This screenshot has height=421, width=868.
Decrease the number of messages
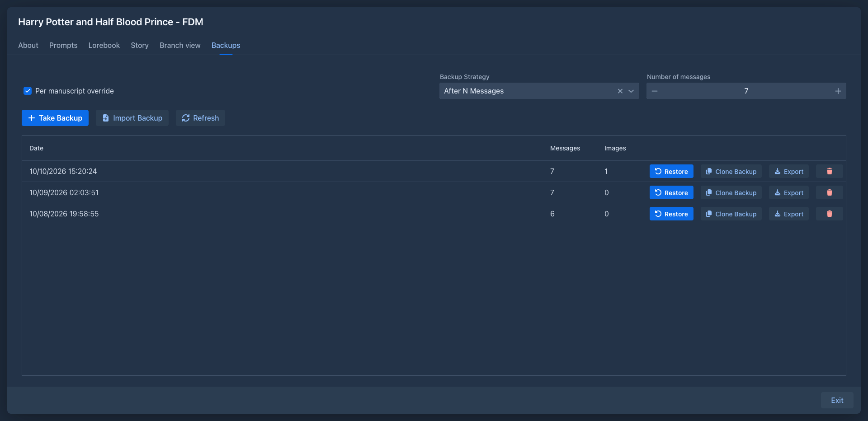(x=655, y=91)
